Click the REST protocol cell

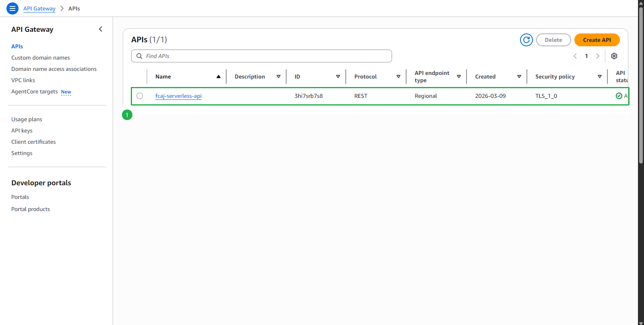coord(361,96)
